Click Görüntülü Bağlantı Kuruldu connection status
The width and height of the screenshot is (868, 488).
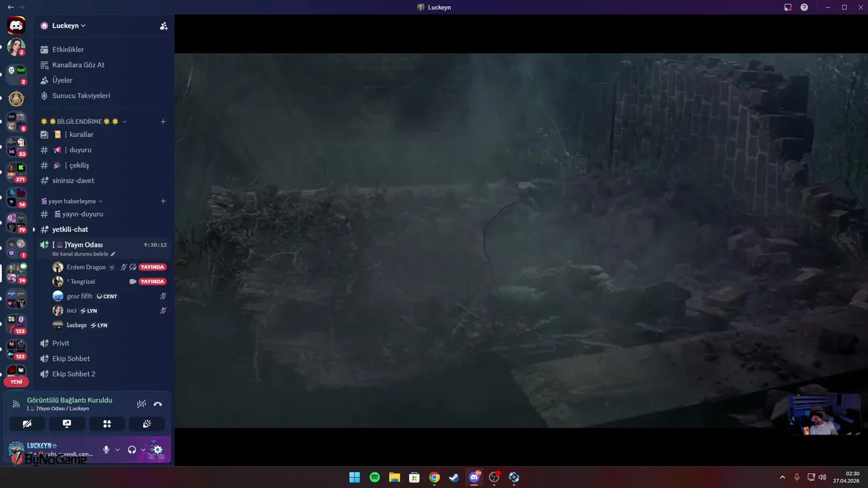(x=69, y=400)
